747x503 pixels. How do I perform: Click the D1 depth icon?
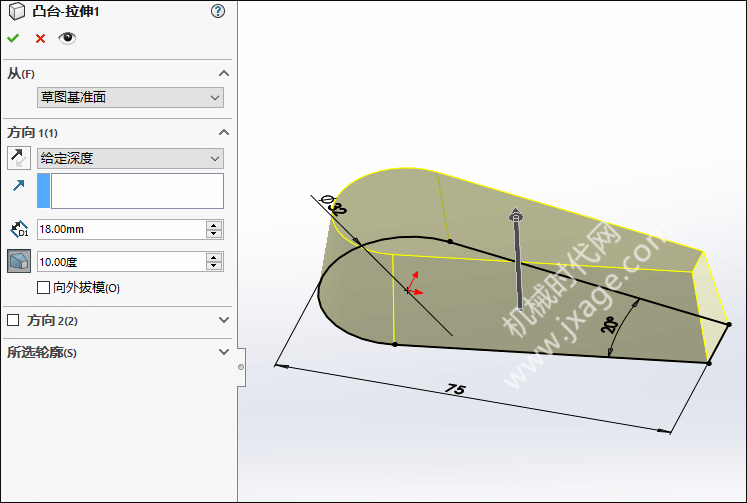(19, 230)
